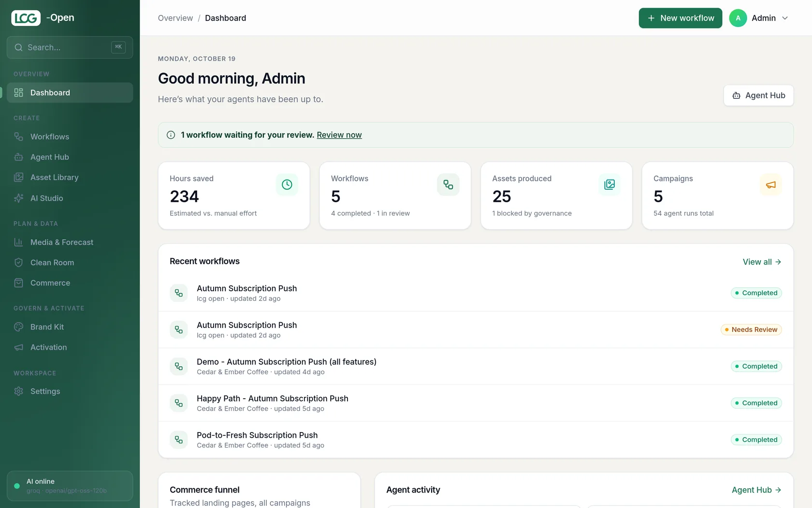Open AI Studio in the sidebar
812x508 pixels.
click(70, 198)
